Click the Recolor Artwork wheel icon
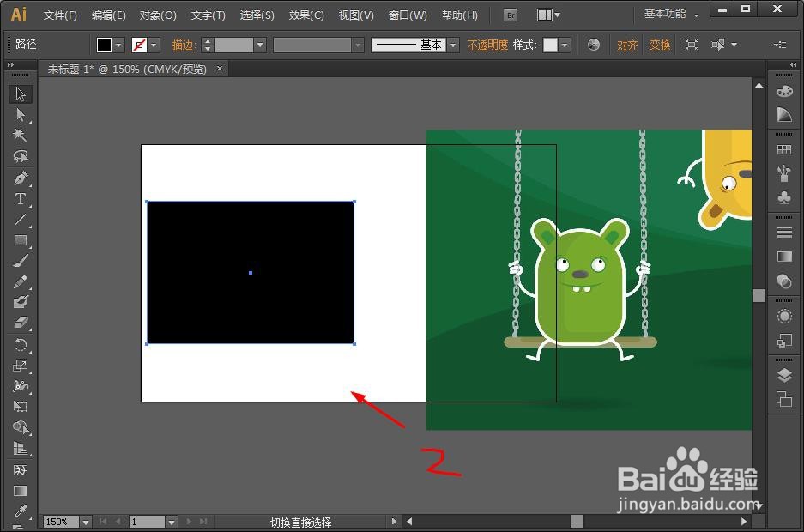This screenshot has width=804, height=532. [593, 45]
